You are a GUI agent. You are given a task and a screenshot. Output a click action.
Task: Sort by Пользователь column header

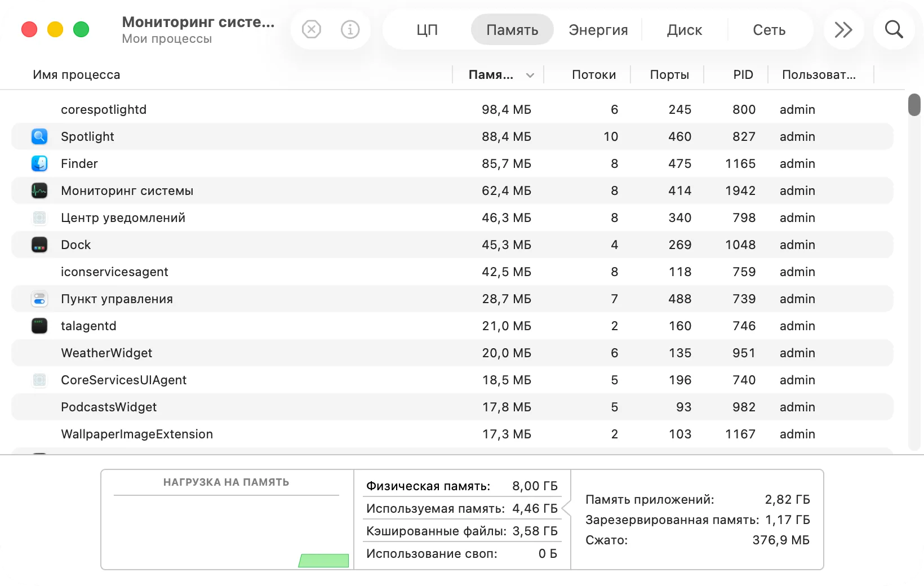pos(819,75)
